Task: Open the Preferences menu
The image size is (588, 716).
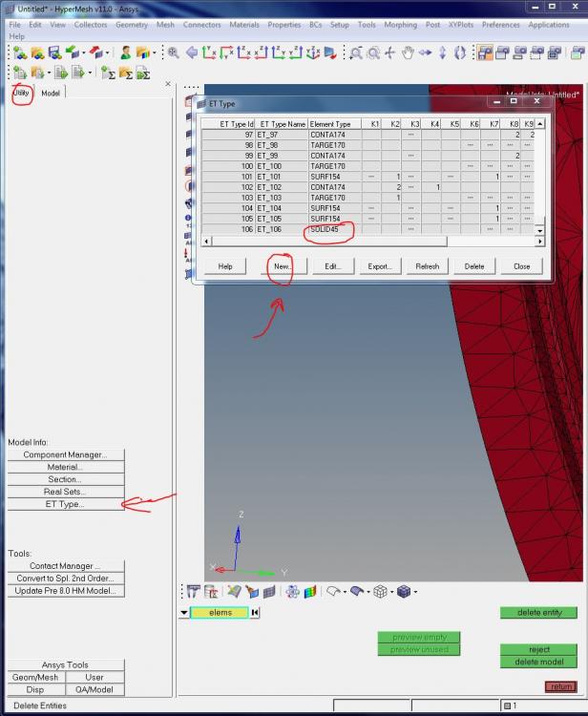Action: coord(501,25)
